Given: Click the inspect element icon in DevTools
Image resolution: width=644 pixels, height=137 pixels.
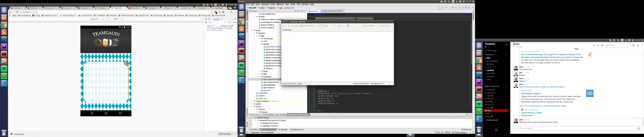Looking at the screenshot, I should (206, 19).
